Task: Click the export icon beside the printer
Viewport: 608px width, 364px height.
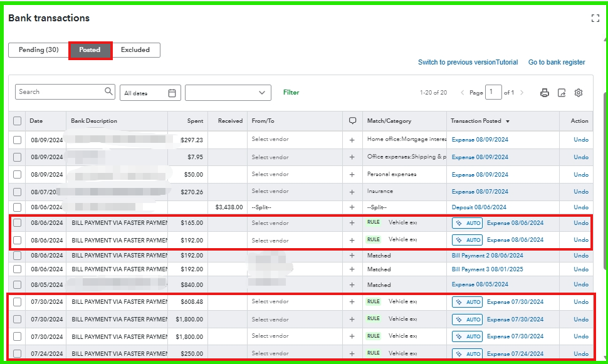Action: click(x=562, y=93)
